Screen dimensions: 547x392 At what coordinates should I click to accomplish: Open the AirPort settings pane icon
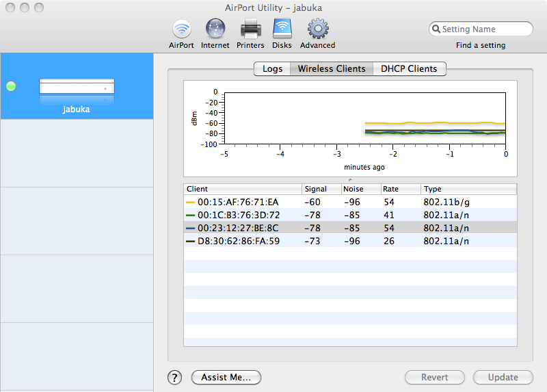181,29
